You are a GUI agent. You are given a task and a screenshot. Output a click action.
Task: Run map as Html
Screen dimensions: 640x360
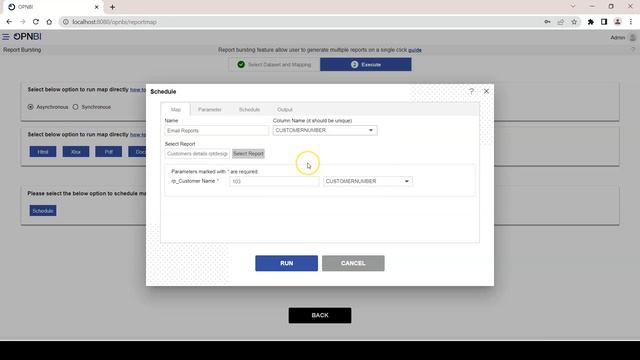click(x=43, y=152)
